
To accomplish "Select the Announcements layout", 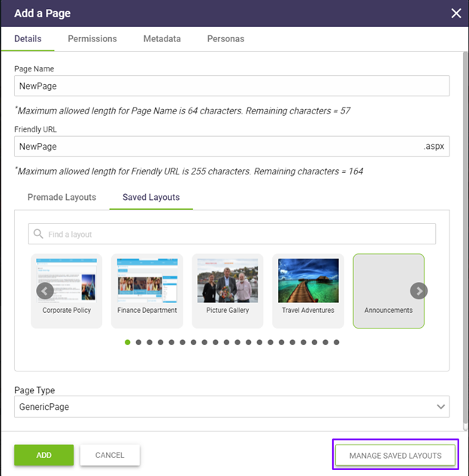I will tap(389, 290).
